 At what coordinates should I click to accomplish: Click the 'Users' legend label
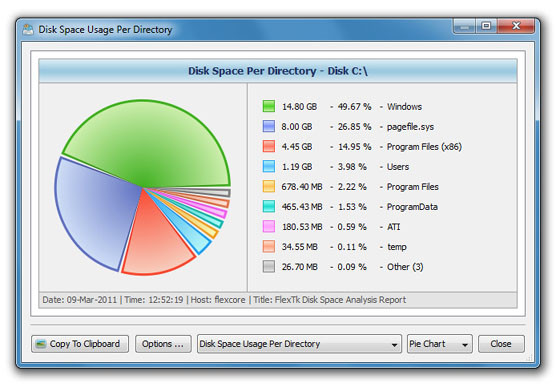[398, 167]
